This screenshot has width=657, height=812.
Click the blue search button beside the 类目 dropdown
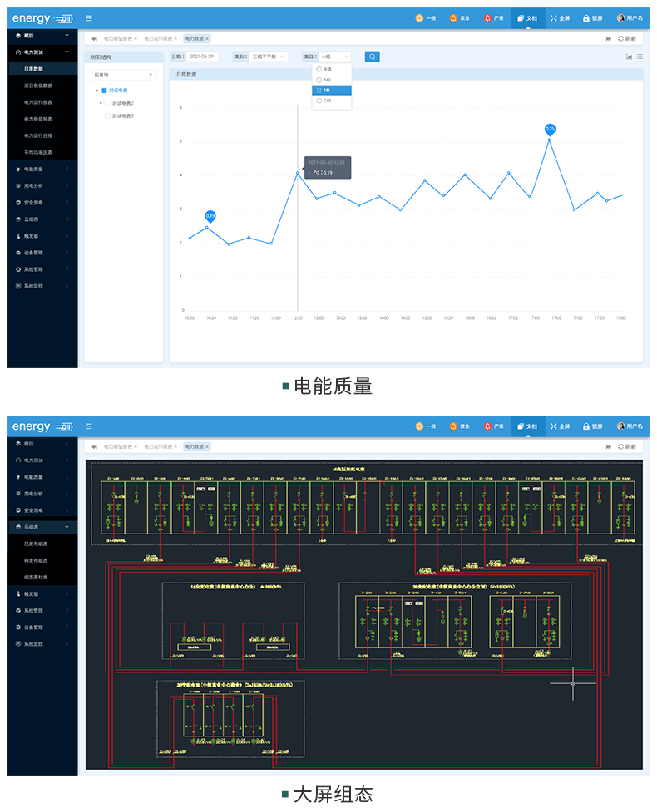[372, 57]
